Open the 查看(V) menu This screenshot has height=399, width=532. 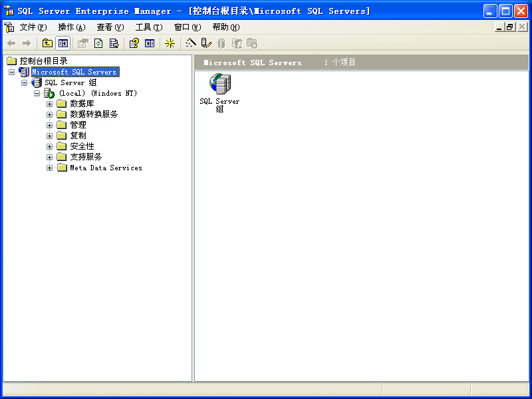click(x=110, y=27)
